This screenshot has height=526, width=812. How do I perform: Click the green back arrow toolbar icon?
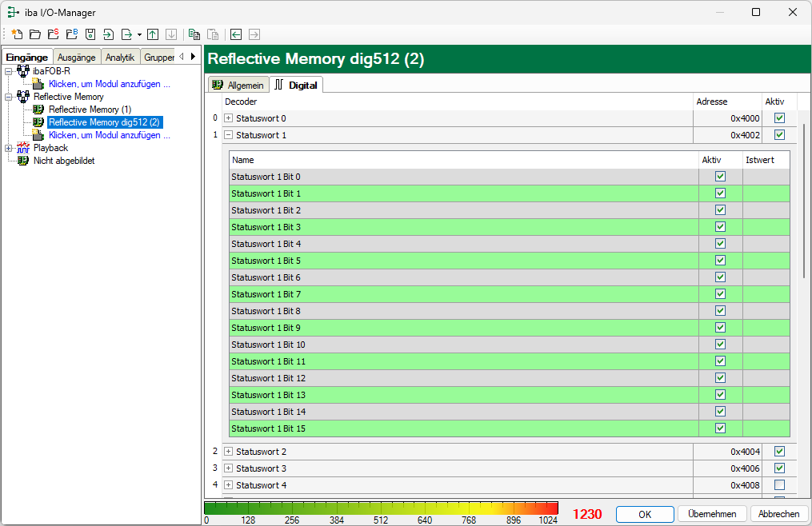(236, 34)
